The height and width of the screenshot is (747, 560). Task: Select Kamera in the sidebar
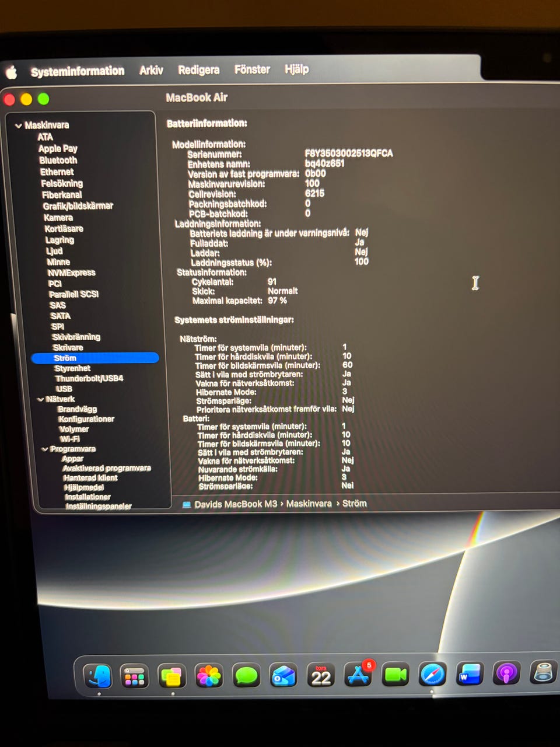58,217
